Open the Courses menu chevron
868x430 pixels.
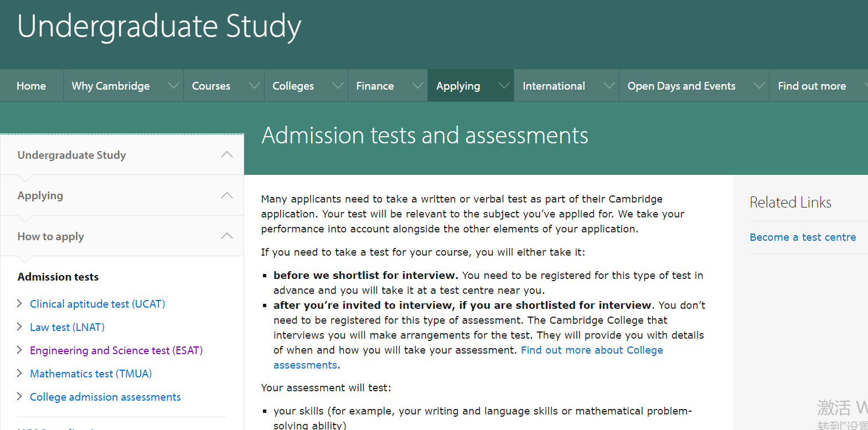(254, 86)
